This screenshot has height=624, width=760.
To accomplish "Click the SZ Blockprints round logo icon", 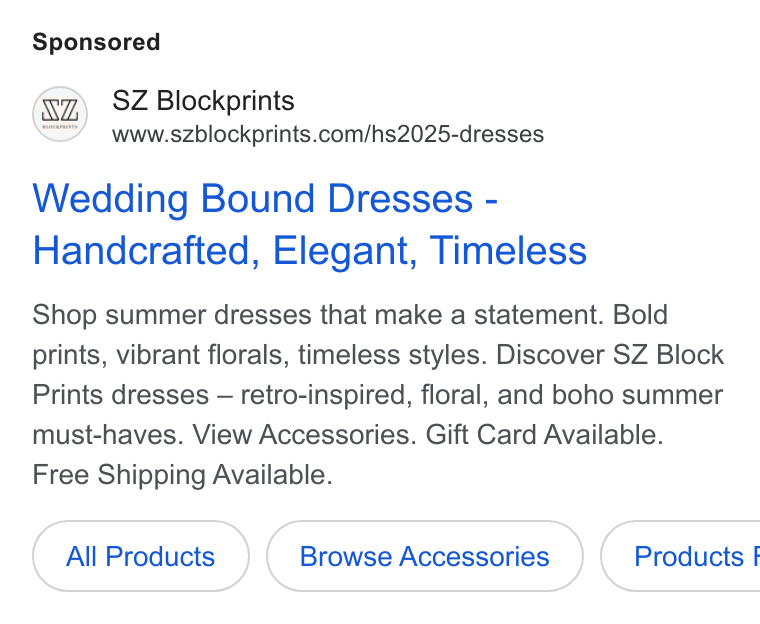I will point(60,114).
